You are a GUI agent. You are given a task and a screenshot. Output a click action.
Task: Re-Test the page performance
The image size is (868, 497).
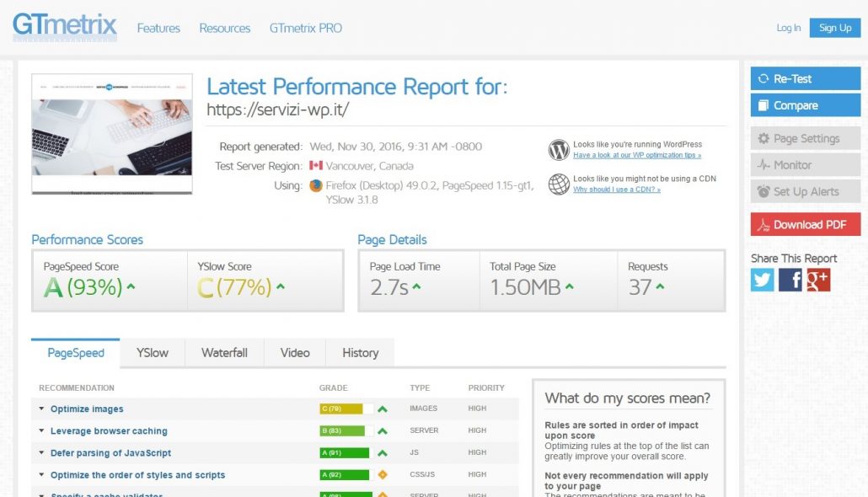(x=806, y=78)
